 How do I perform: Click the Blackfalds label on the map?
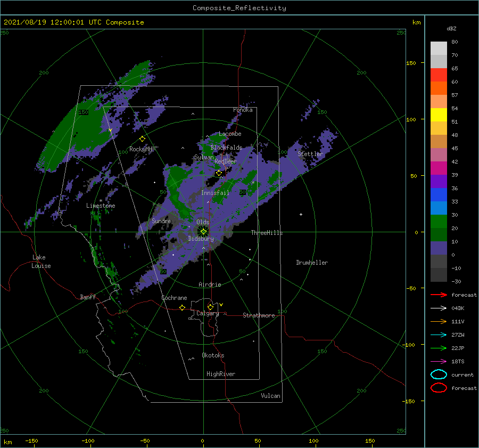(x=226, y=148)
